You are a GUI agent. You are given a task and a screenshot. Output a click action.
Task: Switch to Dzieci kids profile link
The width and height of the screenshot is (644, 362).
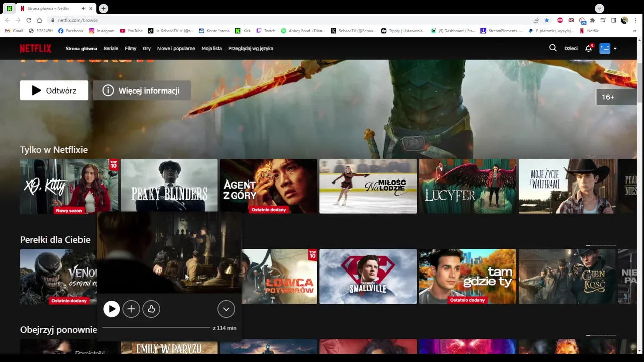coord(571,49)
